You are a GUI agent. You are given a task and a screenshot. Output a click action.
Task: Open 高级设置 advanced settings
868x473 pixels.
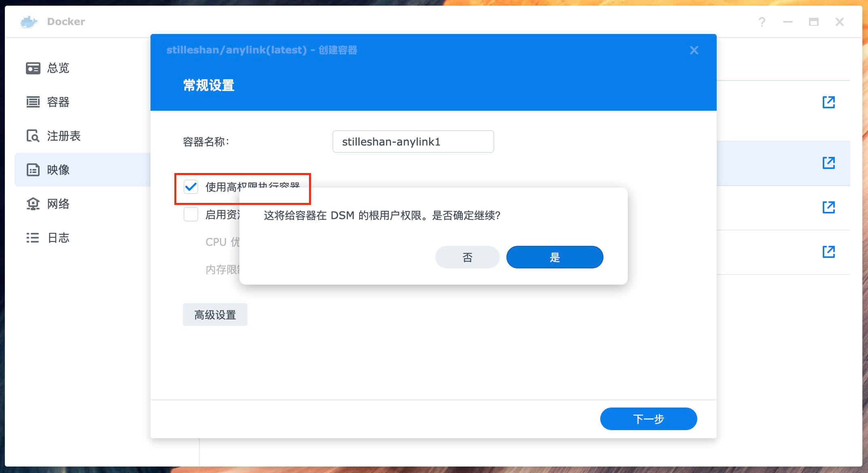(x=215, y=315)
